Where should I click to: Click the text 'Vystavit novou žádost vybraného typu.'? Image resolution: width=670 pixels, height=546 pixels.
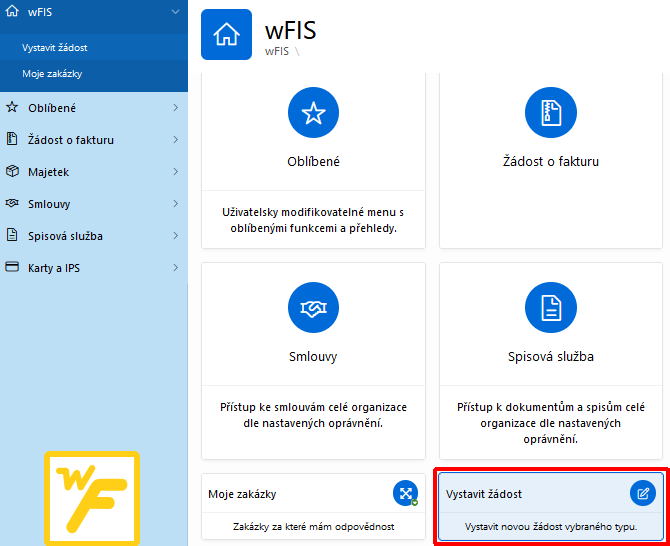pos(551,527)
